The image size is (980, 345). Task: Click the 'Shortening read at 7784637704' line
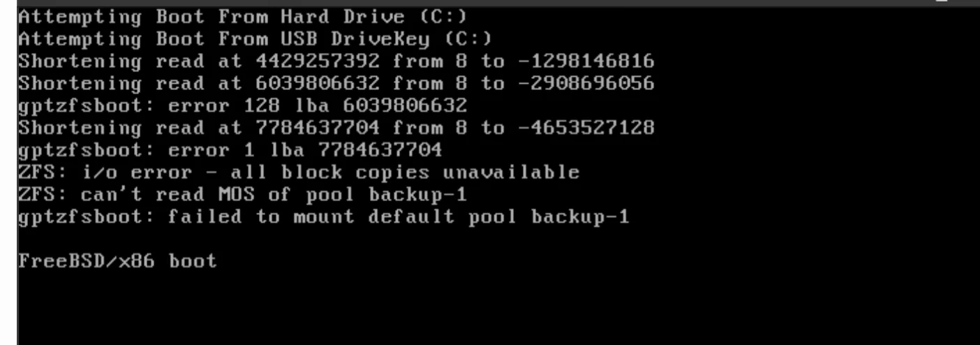tap(336, 129)
